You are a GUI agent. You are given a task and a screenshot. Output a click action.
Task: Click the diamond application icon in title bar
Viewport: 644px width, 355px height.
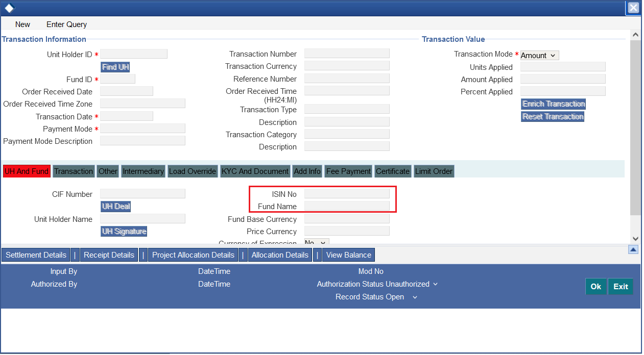click(x=9, y=8)
